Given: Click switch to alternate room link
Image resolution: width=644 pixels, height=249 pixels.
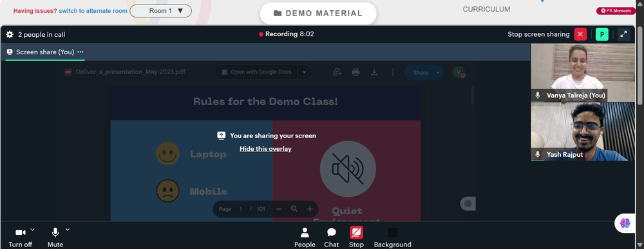Looking at the screenshot, I should 93,11.
